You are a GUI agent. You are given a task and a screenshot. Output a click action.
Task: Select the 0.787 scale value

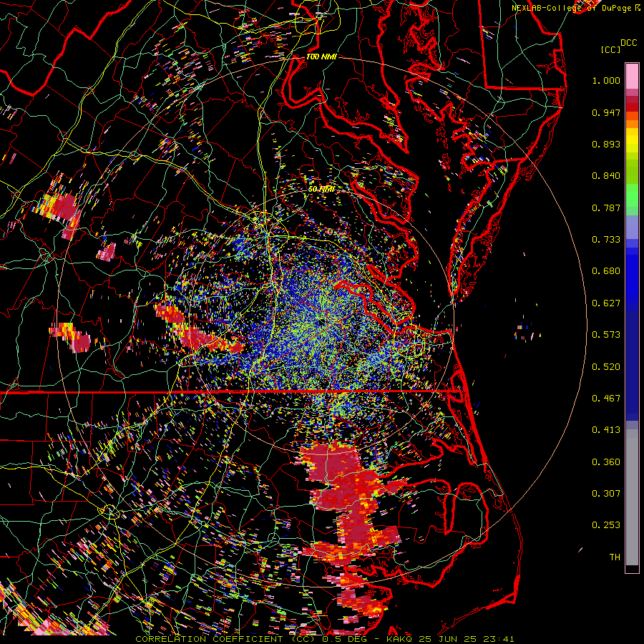[606, 208]
